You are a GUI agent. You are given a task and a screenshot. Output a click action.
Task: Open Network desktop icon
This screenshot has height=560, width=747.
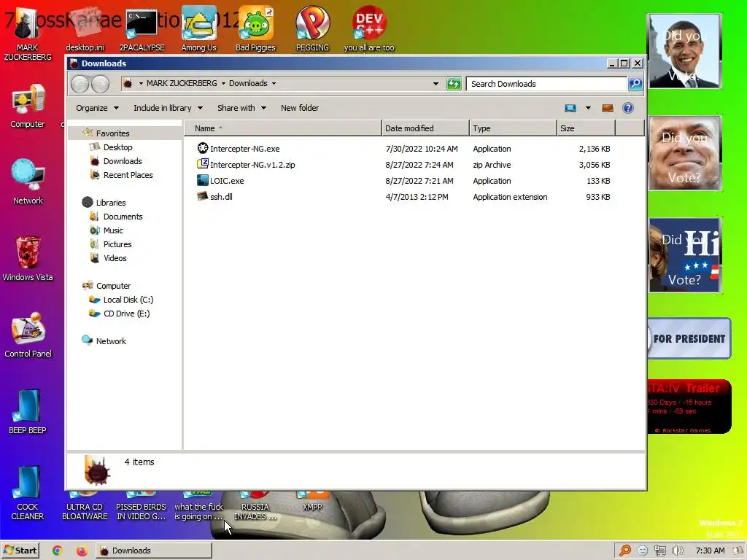pos(28,182)
